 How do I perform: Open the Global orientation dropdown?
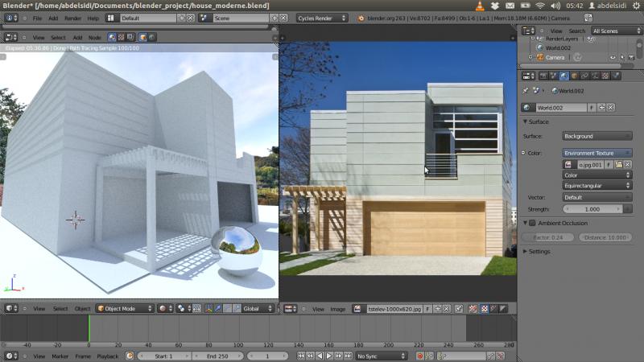(258, 308)
